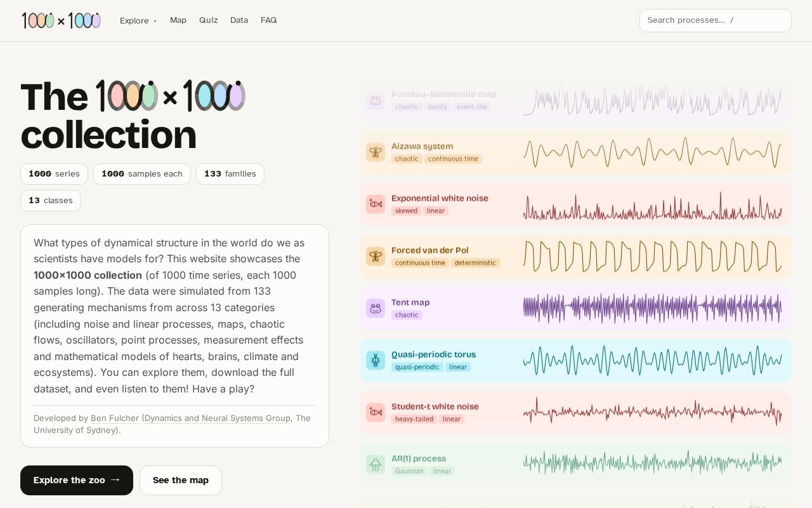The width and height of the screenshot is (812, 508).
Task: Click the Quasi-periodic torus waveform preview
Action: [x=652, y=361]
